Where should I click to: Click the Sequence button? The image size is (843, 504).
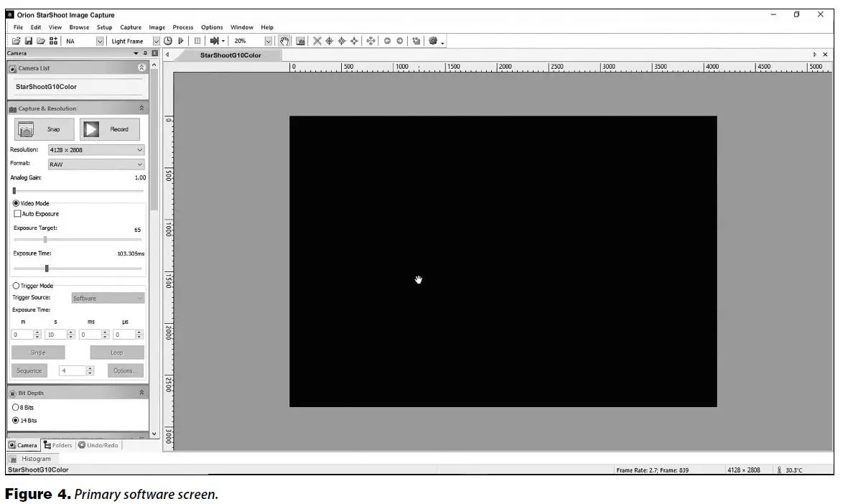point(29,370)
